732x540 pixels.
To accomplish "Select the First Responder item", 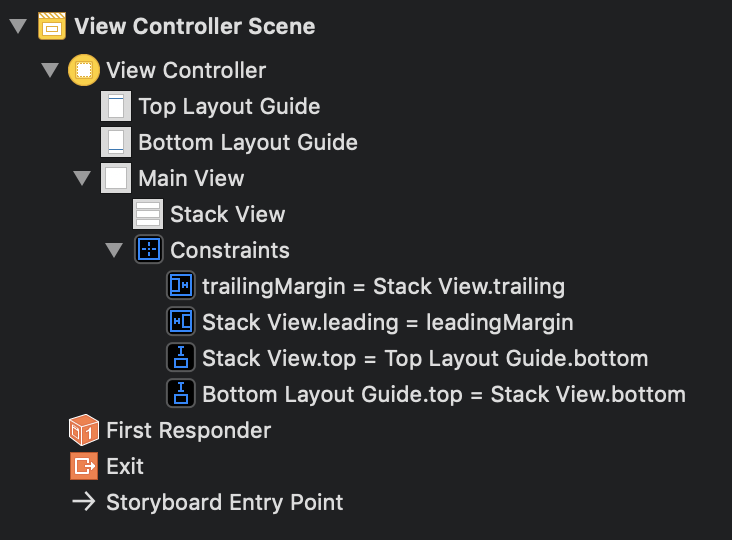I will pos(170,430).
